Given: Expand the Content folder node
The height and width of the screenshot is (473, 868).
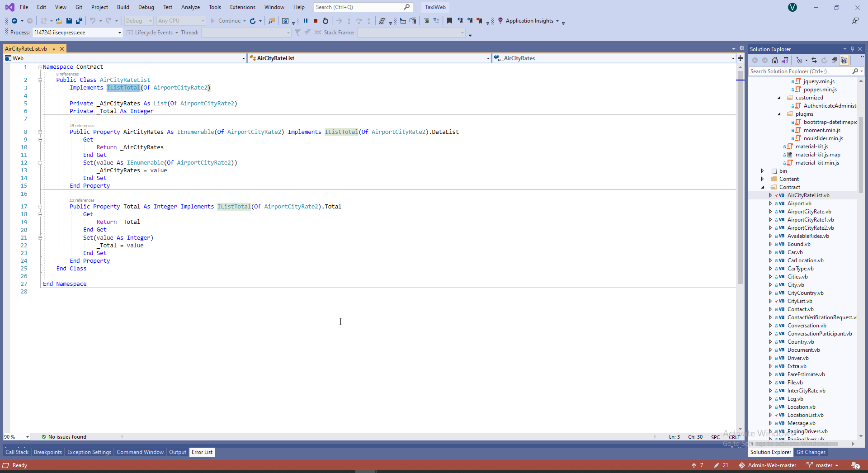Looking at the screenshot, I should [763, 179].
